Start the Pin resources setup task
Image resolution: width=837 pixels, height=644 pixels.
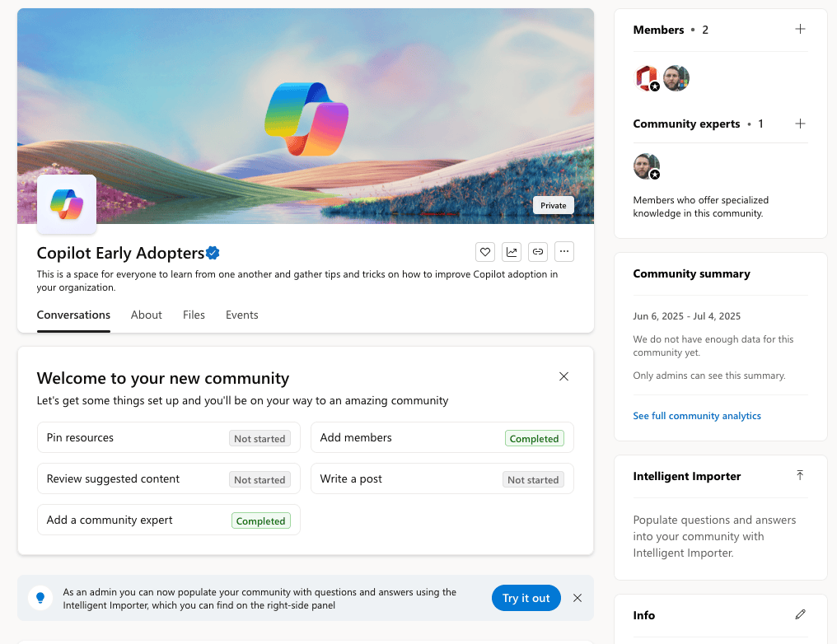[169, 437]
